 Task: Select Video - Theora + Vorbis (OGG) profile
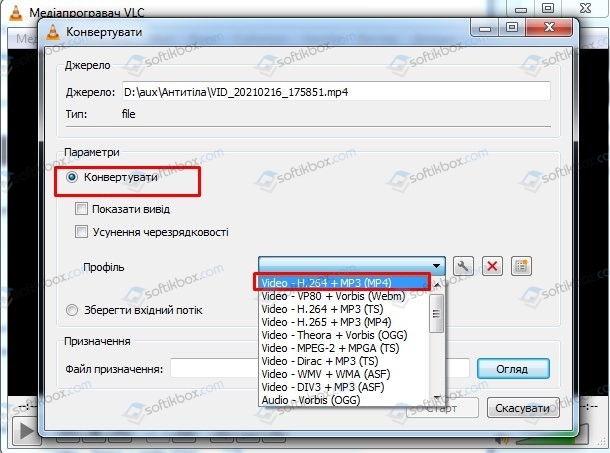tap(344, 335)
